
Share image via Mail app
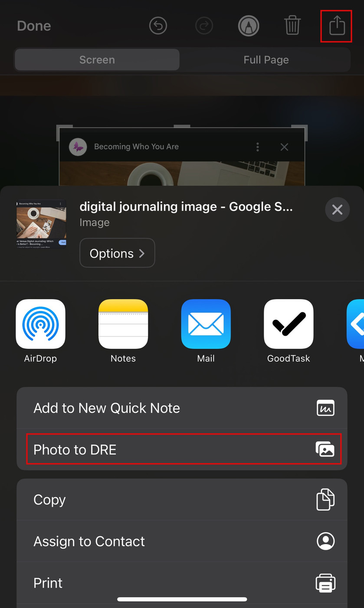tap(206, 324)
